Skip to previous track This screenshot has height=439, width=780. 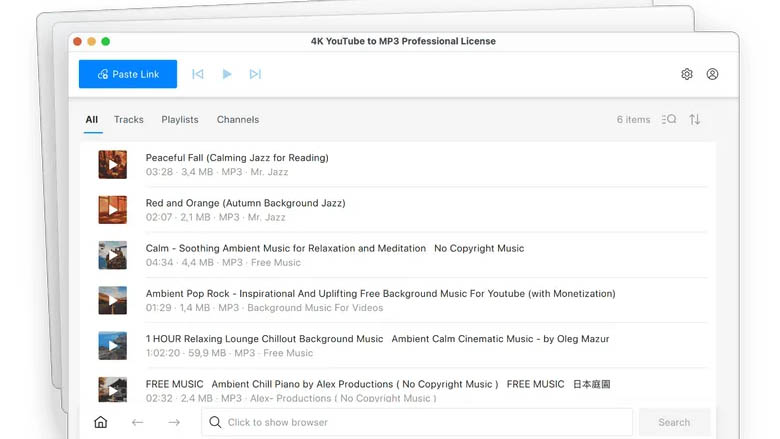pyautogui.click(x=198, y=74)
